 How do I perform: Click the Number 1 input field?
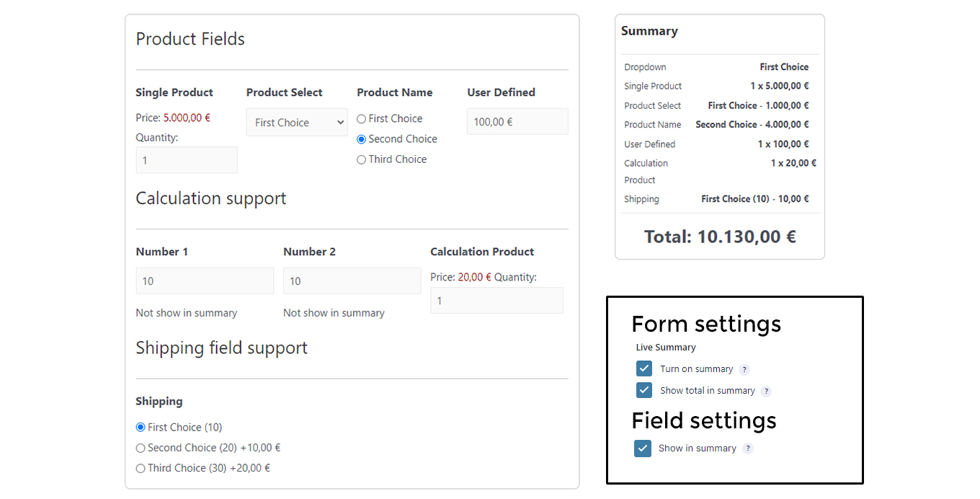[x=205, y=281]
